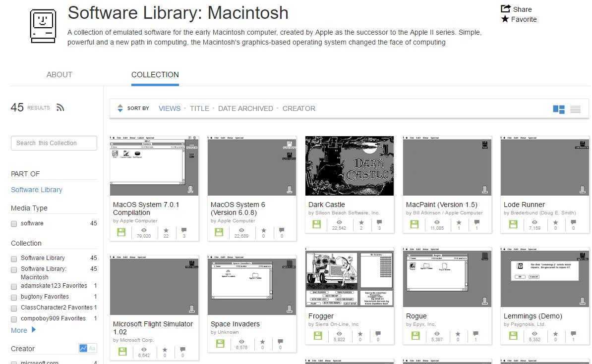
Task: Expand More collections list
Action: (23, 330)
